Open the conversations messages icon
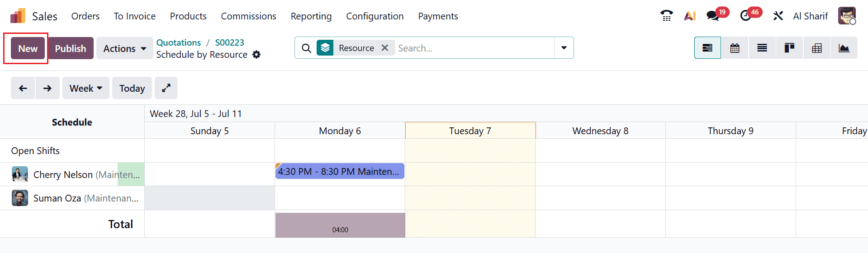868x253 pixels. coord(713,16)
